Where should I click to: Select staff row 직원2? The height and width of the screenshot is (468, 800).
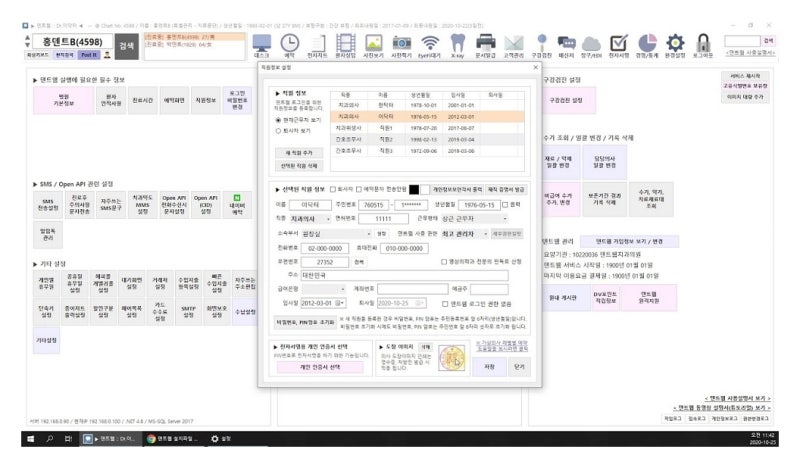pos(427,139)
